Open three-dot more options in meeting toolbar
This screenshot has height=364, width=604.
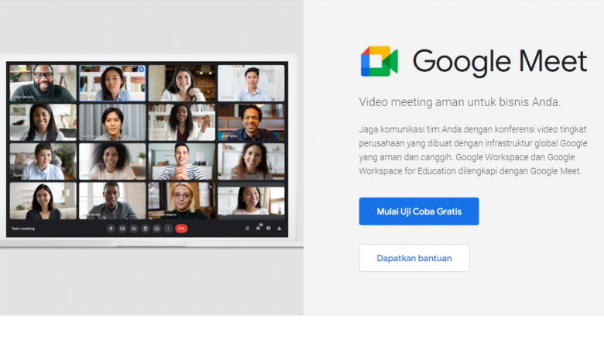click(x=168, y=228)
